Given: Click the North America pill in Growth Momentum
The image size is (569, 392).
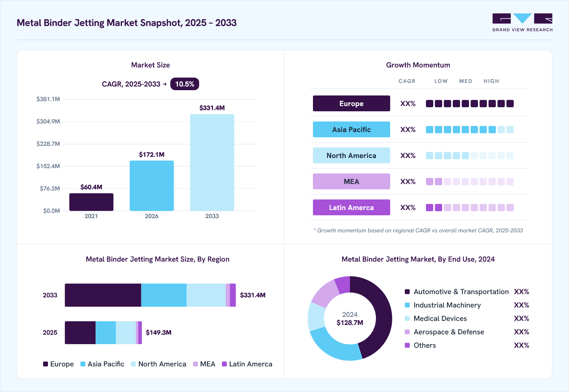Looking at the screenshot, I should [x=352, y=156].
